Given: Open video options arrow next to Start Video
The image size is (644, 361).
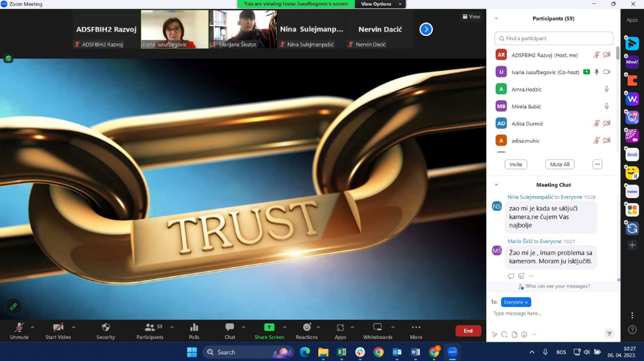Looking at the screenshot, I should coord(73,327).
